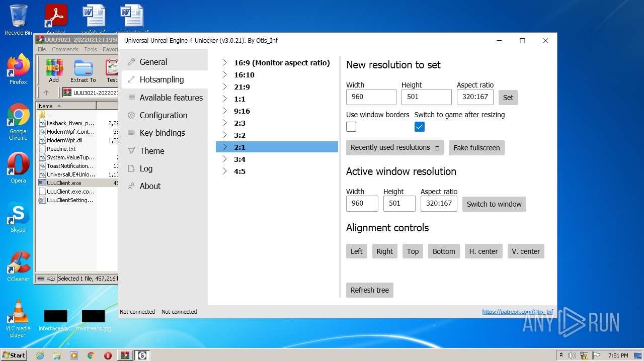Viewport: 644px width, 362px height.
Task: Select the Hotsampling sidebar entry
Action: (165, 79)
